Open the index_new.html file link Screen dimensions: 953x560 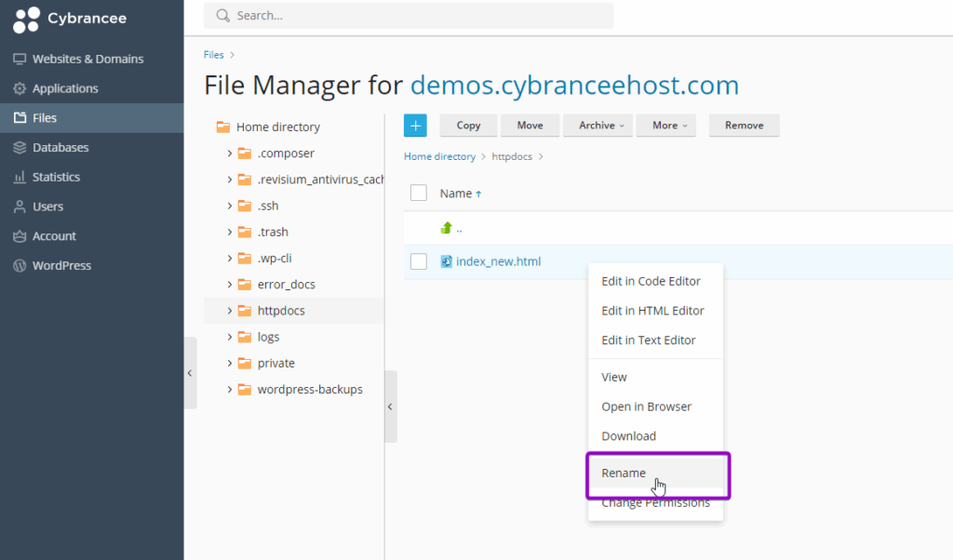point(499,261)
